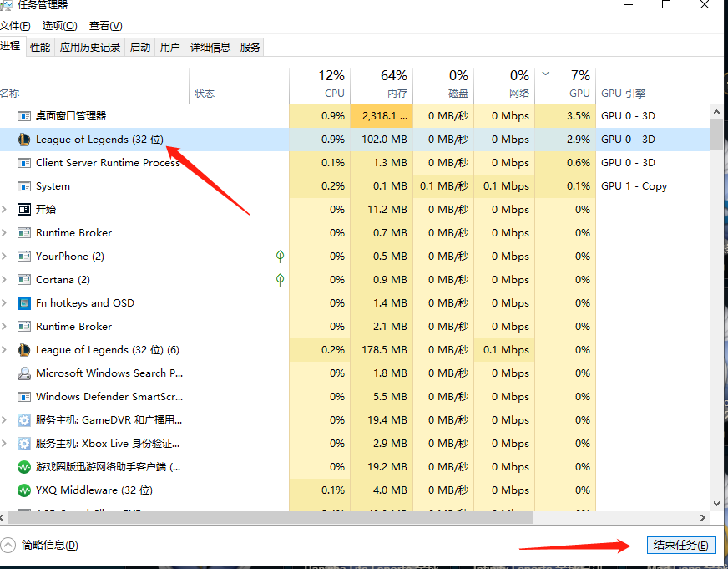Expand the Cortana (2) group
This screenshot has width=728, height=569.
click(4, 280)
